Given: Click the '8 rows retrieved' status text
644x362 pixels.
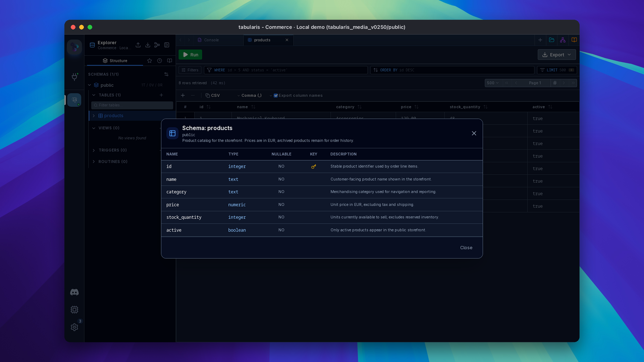Looking at the screenshot, I should [193, 83].
